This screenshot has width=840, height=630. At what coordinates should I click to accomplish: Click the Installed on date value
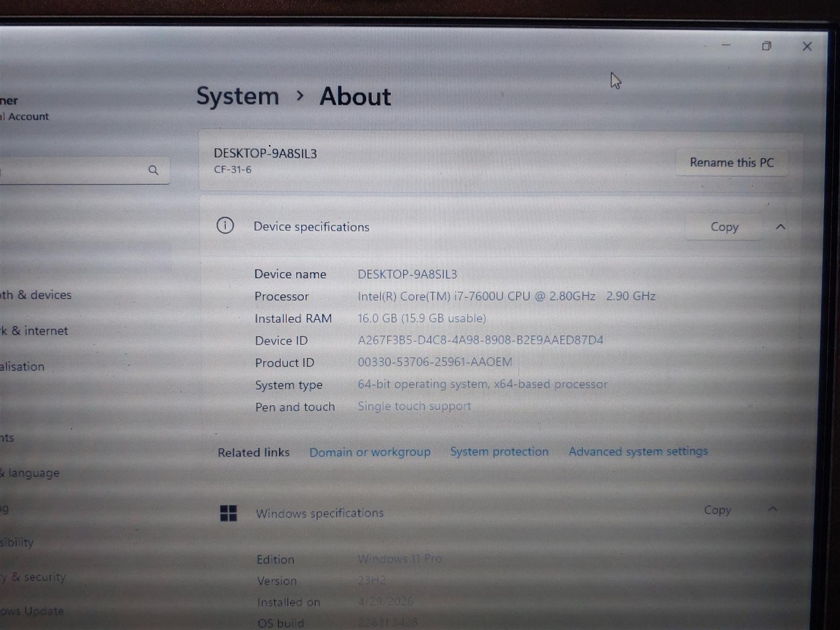385,602
